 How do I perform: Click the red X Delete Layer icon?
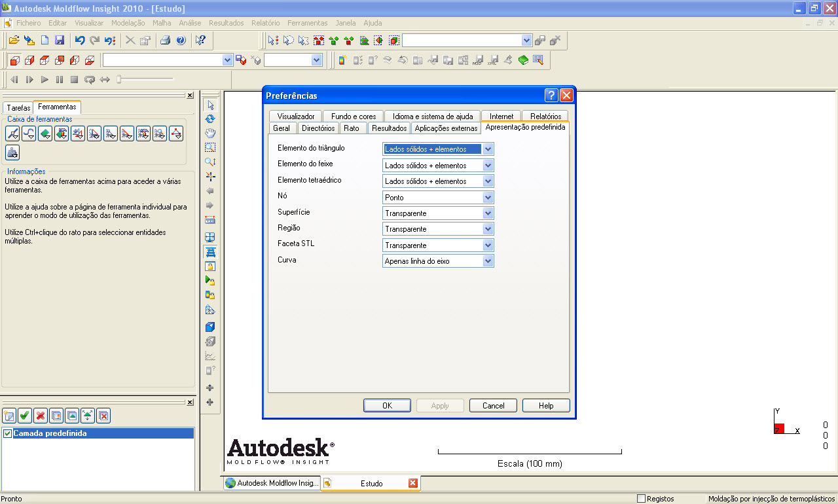tap(41, 415)
